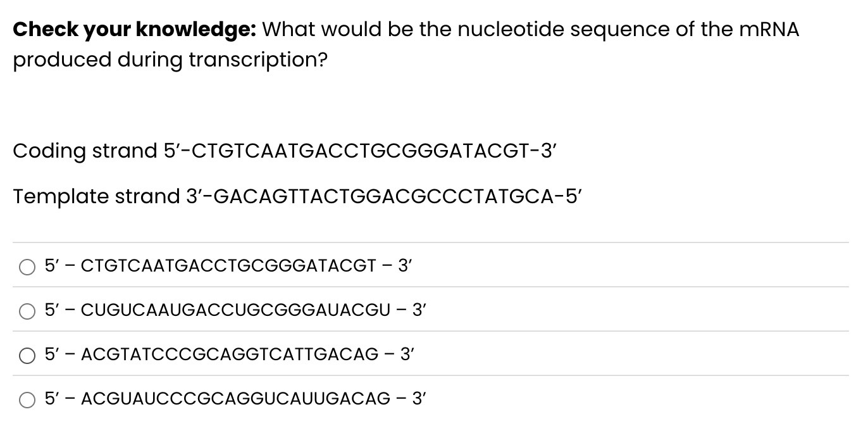Image resolution: width=868 pixels, height=433 pixels.
Task: Click the question text about mRNA transcription
Action: (405, 44)
